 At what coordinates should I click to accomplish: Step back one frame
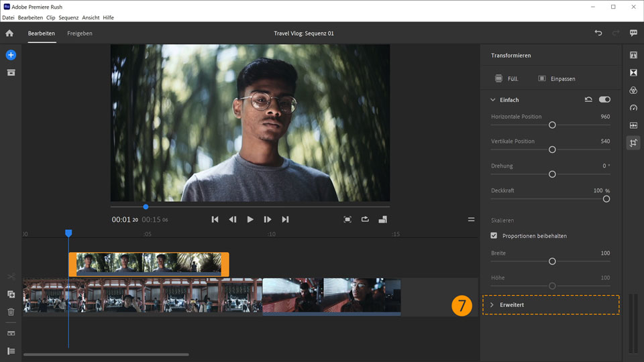(233, 220)
